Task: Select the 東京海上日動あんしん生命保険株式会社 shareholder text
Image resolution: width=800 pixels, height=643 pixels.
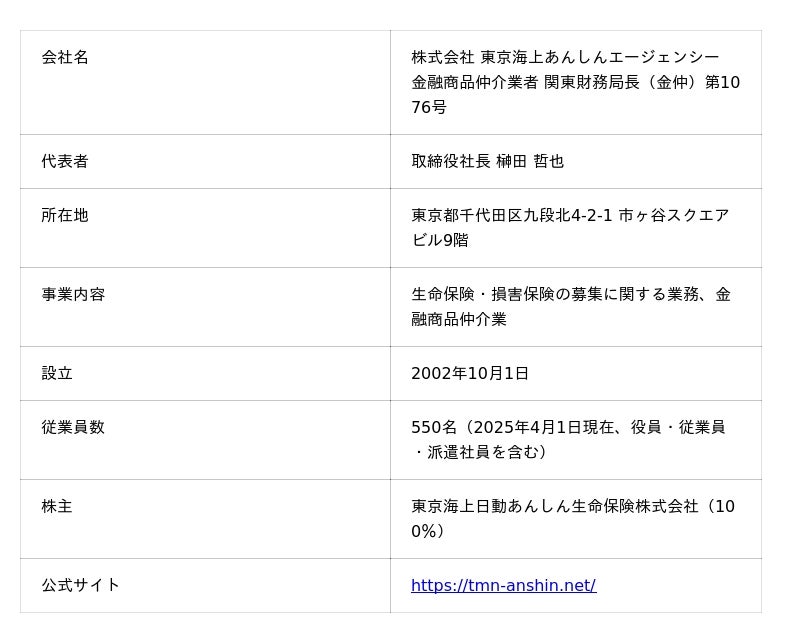Action: 554,507
